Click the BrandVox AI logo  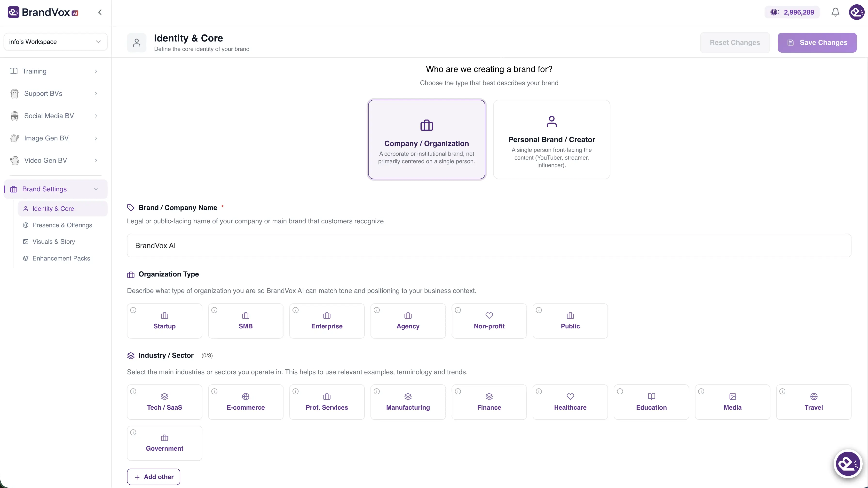click(43, 12)
